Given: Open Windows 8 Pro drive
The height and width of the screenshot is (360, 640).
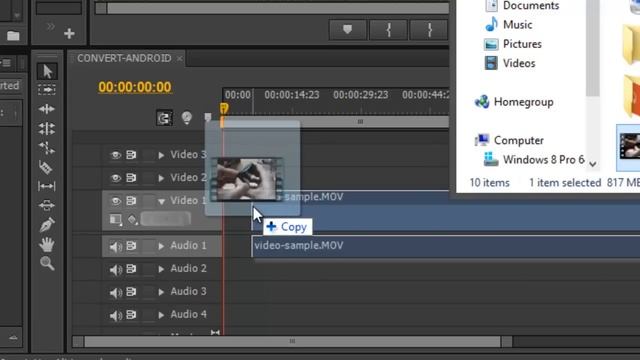Looking at the screenshot, I should click(543, 160).
